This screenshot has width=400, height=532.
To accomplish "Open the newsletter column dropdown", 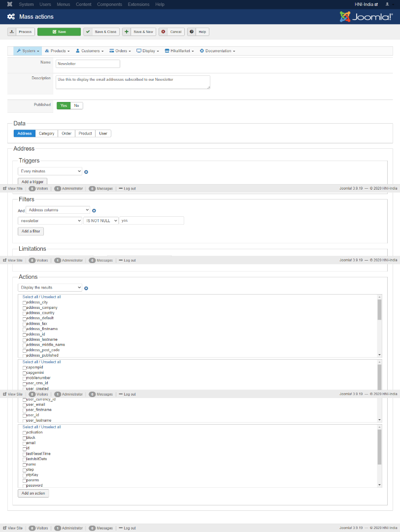I will point(50,221).
